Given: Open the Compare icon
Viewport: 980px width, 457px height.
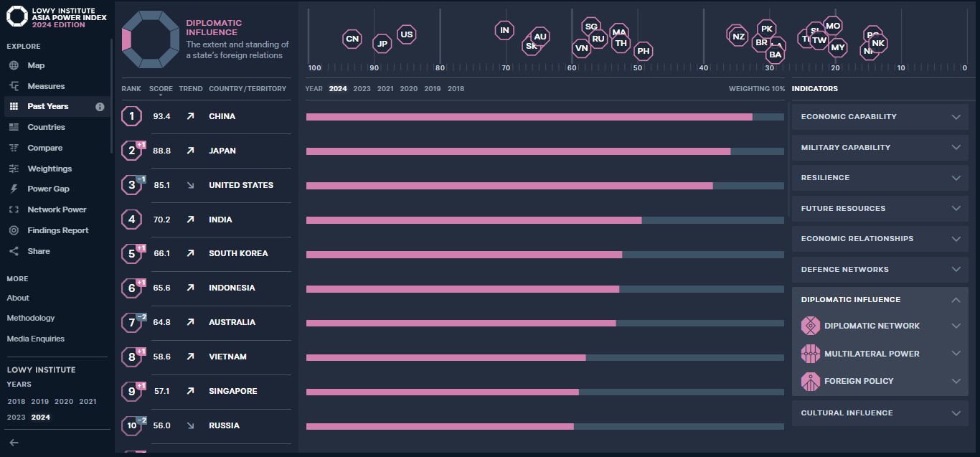Looking at the screenshot, I should click(x=14, y=148).
